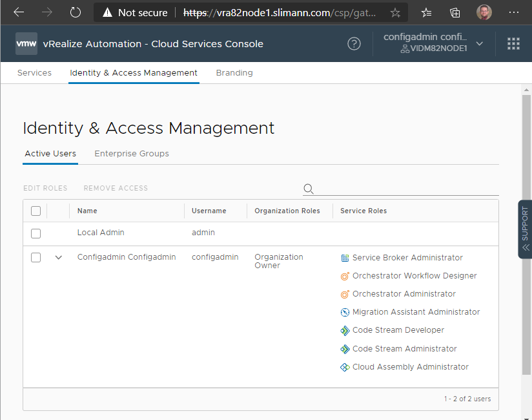The height and width of the screenshot is (420, 532).
Task: Click the configadmin username cell
Action: point(215,257)
